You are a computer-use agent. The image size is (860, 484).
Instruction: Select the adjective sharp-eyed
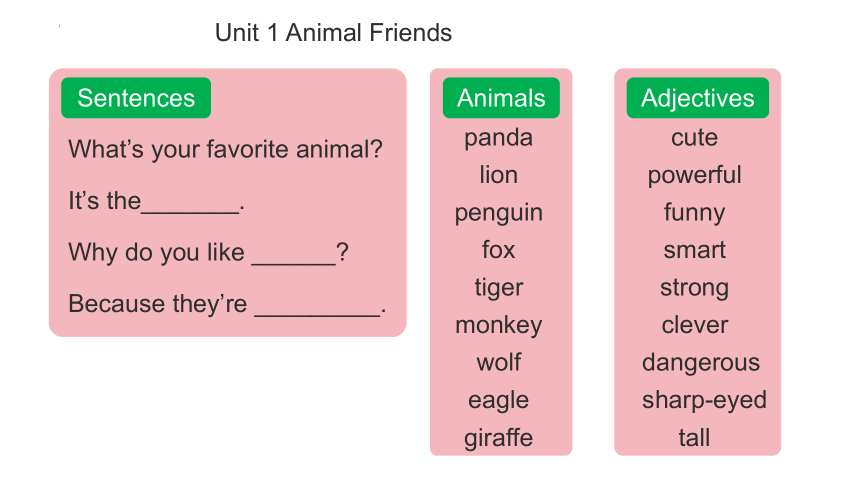704,401
